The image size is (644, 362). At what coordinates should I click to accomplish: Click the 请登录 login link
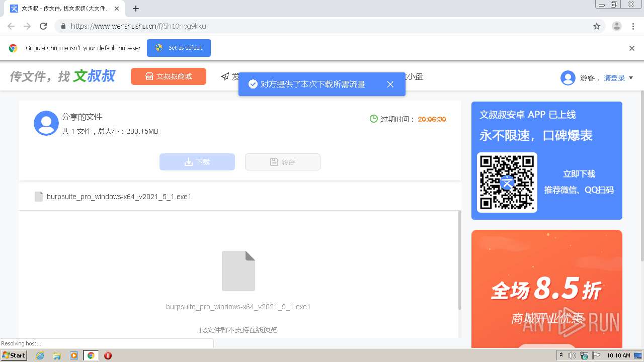pyautogui.click(x=614, y=78)
